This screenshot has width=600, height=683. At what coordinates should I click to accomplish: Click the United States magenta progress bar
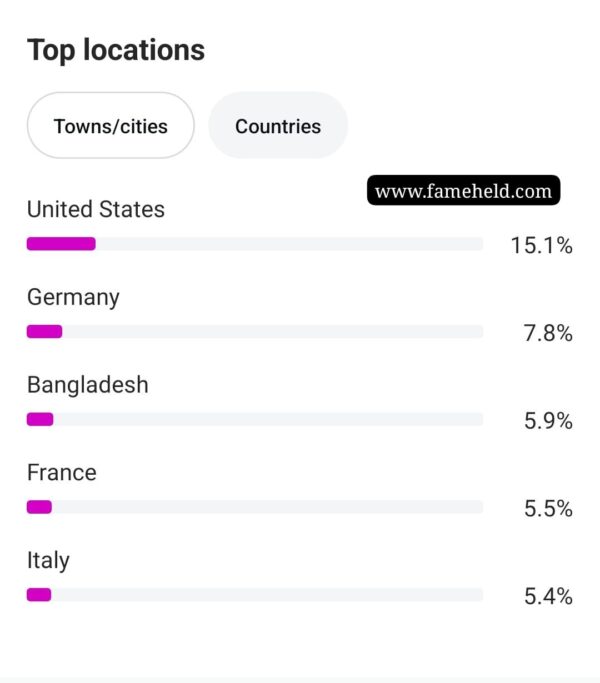[61, 244]
